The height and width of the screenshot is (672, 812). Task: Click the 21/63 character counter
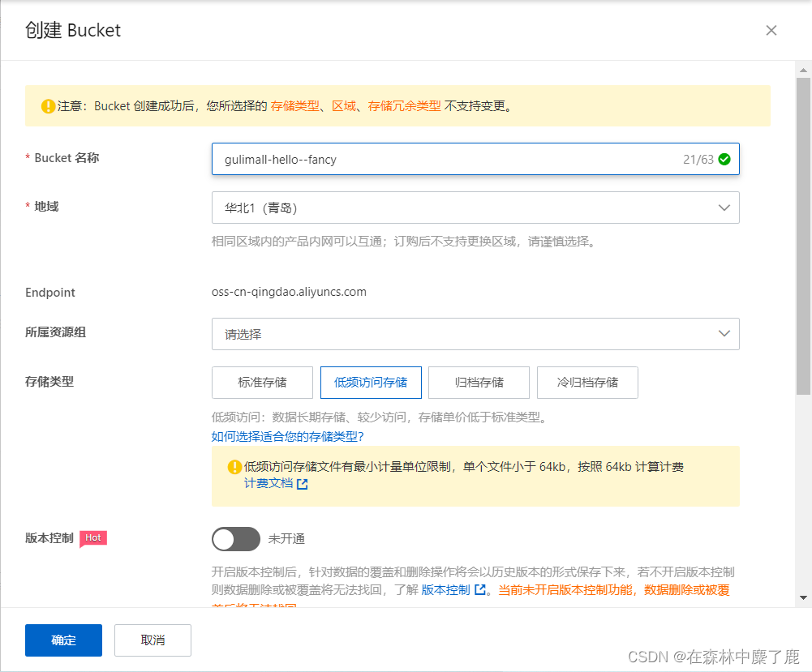698,160
